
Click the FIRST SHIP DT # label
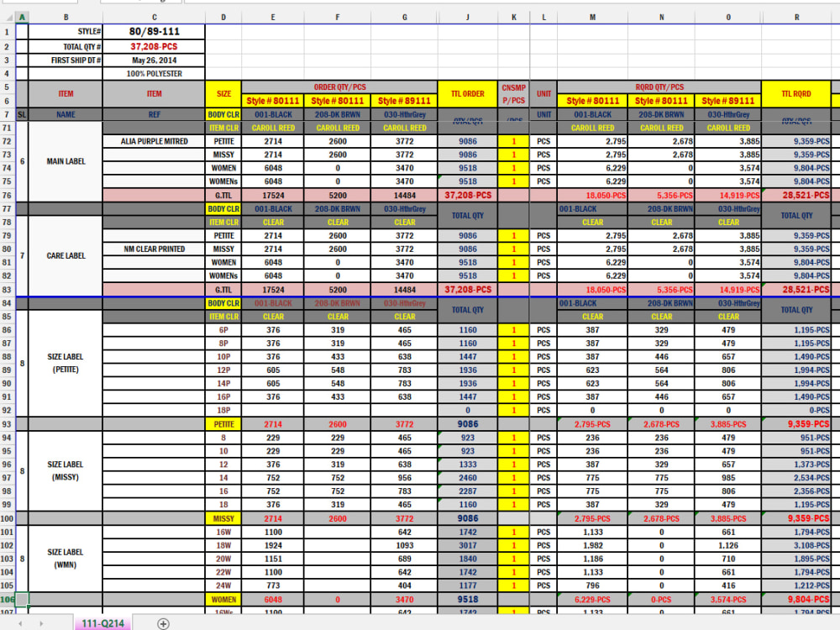coord(66,60)
